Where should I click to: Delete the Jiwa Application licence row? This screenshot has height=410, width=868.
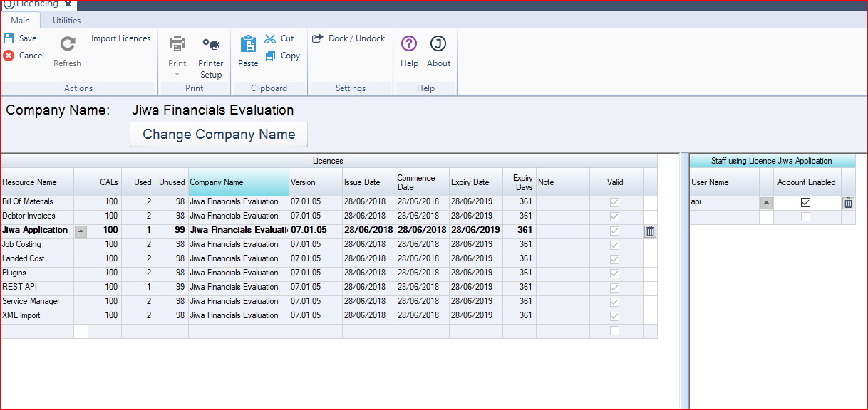point(650,231)
